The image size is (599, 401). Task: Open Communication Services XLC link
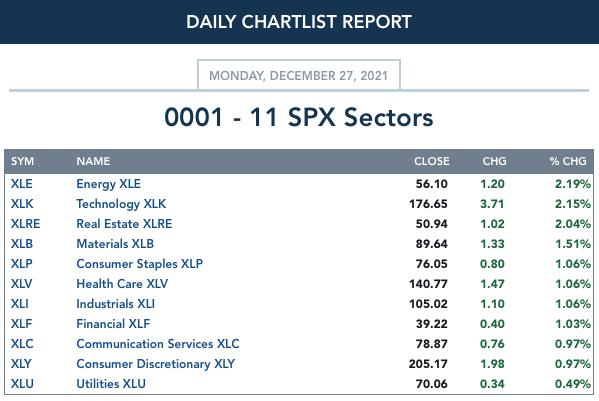click(x=158, y=344)
